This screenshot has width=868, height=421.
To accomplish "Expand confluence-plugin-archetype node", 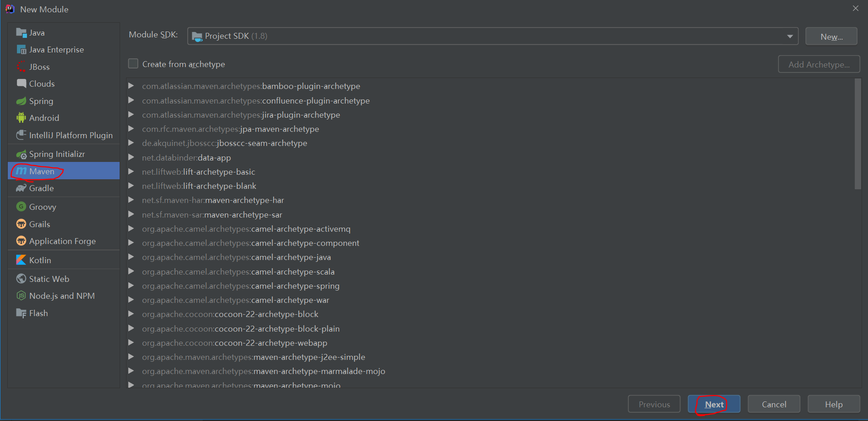I will point(131,100).
